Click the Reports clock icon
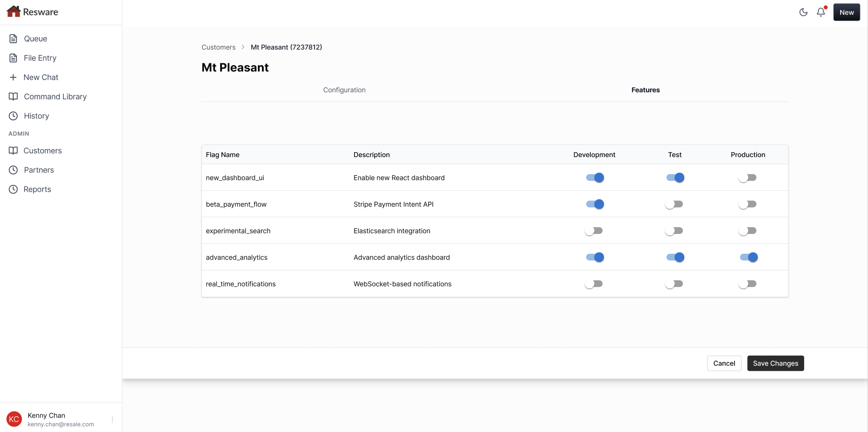This screenshot has height=432, width=868. 13,189
